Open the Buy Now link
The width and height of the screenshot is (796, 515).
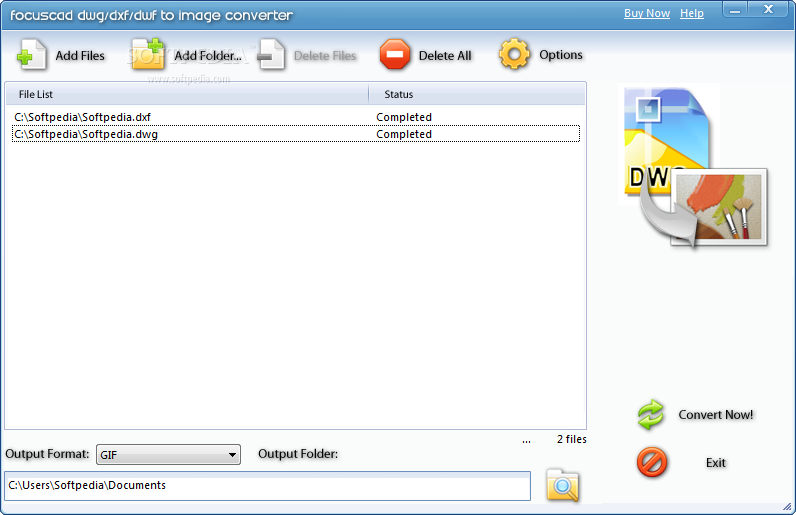(647, 13)
